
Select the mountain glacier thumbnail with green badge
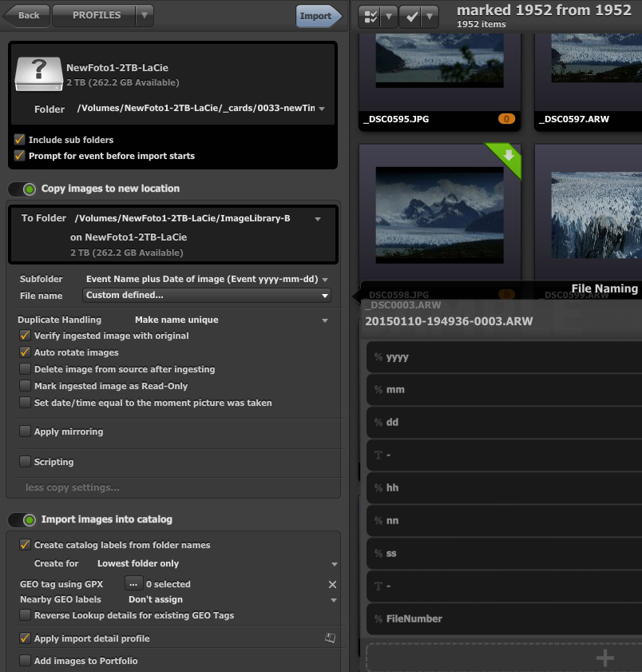[439, 215]
